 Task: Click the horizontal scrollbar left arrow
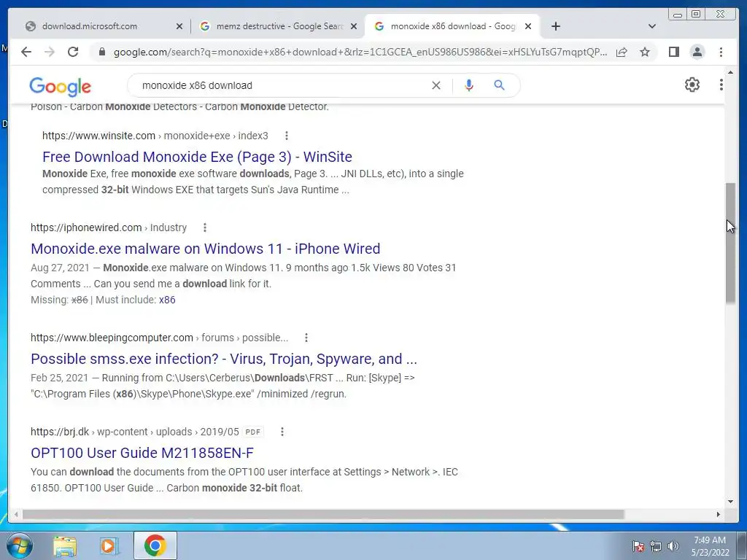pos(16,514)
